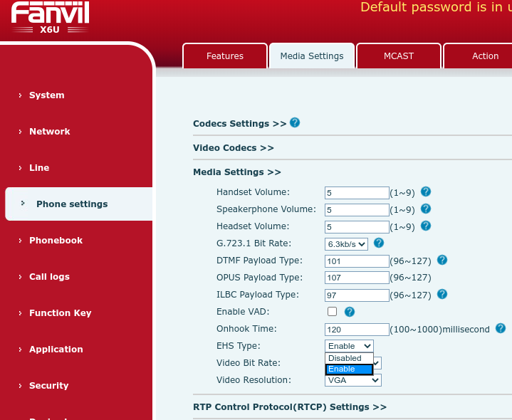Click the Fanvil X6U logo
The width and height of the screenshot is (512, 420).
click(50, 18)
